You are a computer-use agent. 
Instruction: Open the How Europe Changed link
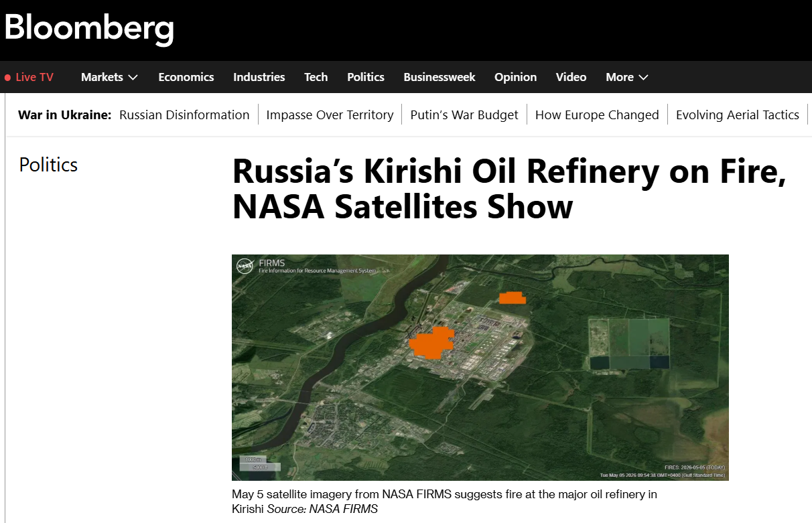pos(597,115)
